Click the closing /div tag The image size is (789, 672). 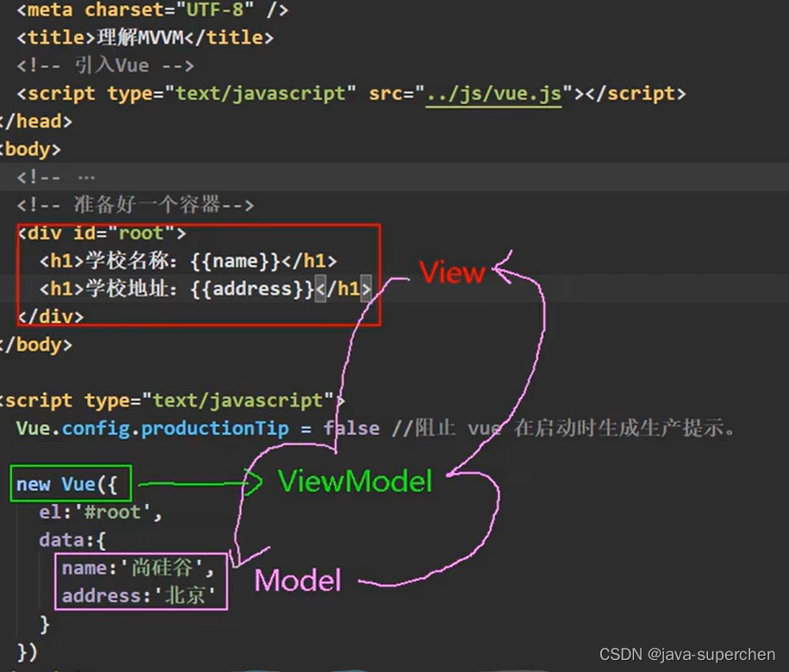[x=51, y=317]
